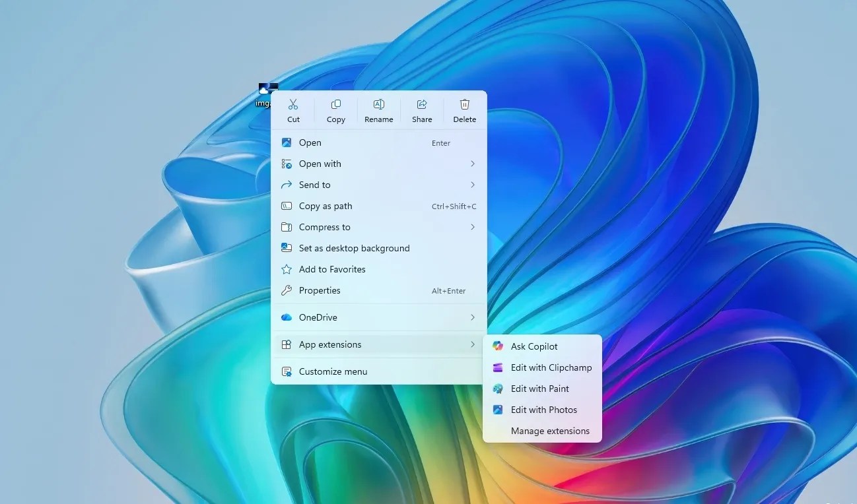The width and height of the screenshot is (857, 504).
Task: Select the image file icon on desktop
Action: coord(267,90)
